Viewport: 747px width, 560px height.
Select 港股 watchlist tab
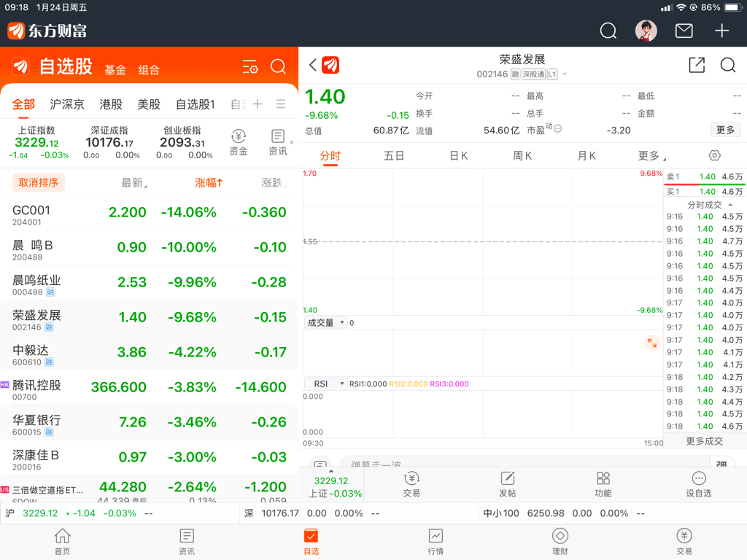111,104
